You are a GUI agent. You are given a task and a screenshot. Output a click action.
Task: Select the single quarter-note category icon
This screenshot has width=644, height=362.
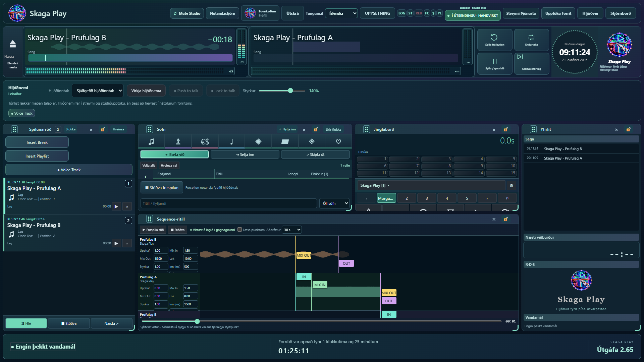pos(231,141)
